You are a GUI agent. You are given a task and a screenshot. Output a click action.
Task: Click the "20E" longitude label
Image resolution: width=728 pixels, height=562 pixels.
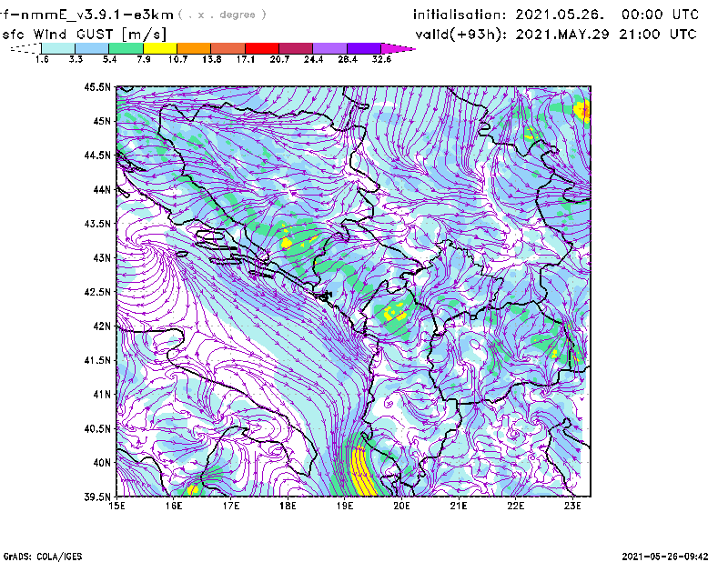coord(401,506)
